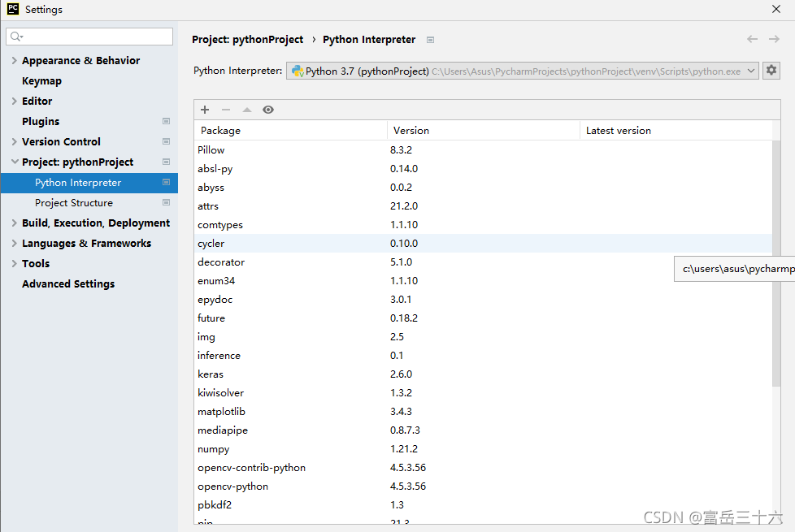
Task: Click project-scope icon next to Project Structure
Action: (166, 202)
